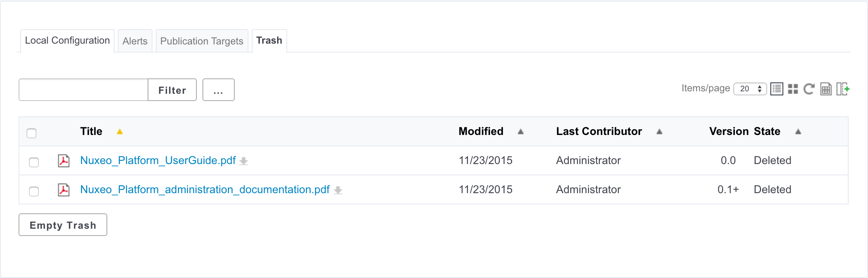Switch to thumbnail grid view icon
The height and width of the screenshot is (278, 868).
[793, 89]
